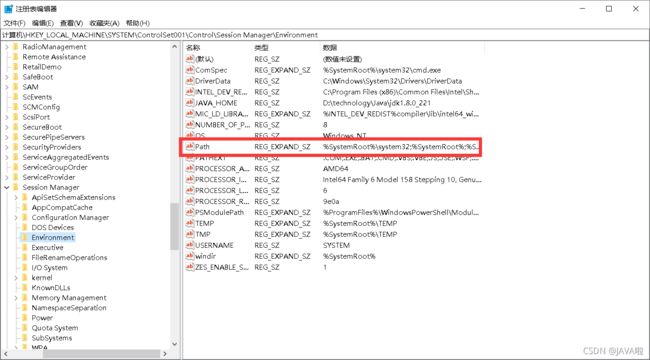Expand the SecurityProviders tree node
The height and width of the screenshot is (360, 650).
(x=7, y=147)
